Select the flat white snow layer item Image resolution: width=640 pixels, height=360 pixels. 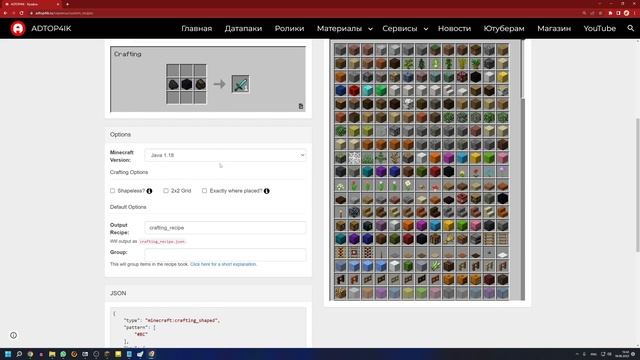[502, 254]
